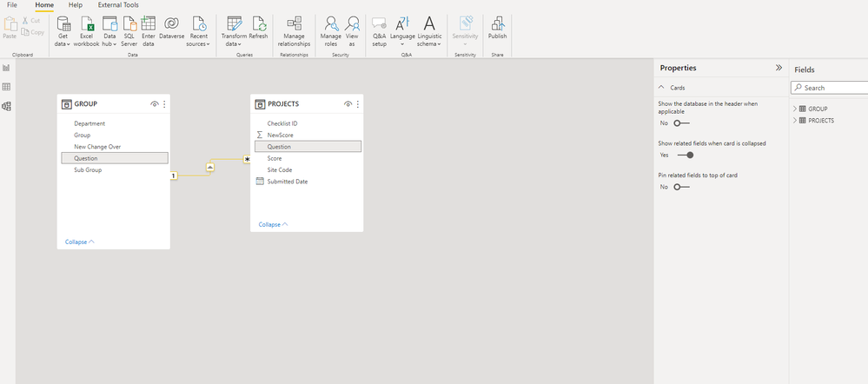The width and height of the screenshot is (868, 384).
Task: Switch to Model view in sidebar
Action: click(7, 106)
